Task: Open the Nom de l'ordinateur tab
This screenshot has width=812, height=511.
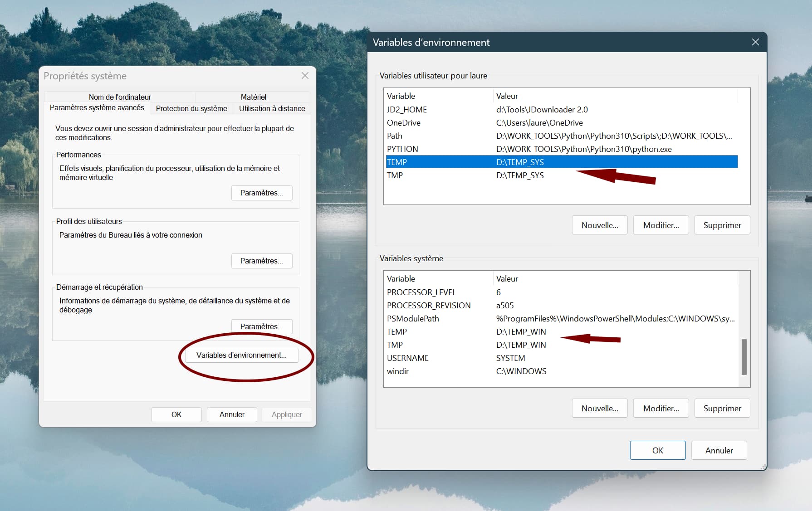Action: point(120,97)
